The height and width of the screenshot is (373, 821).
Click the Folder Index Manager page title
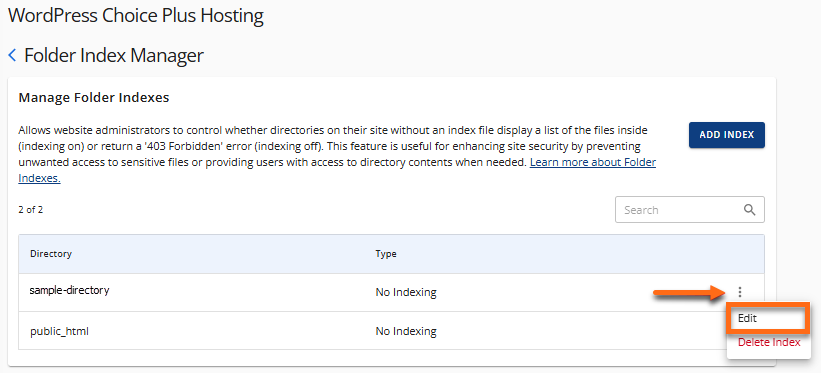pos(114,55)
